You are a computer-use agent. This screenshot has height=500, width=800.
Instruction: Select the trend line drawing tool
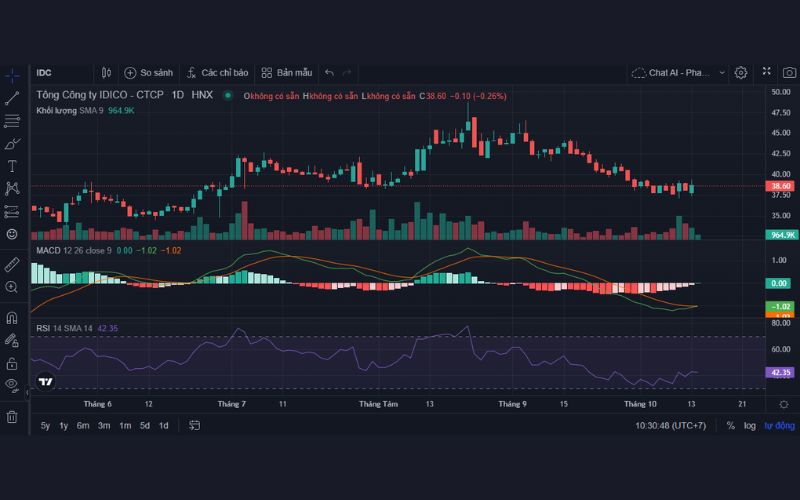12,98
